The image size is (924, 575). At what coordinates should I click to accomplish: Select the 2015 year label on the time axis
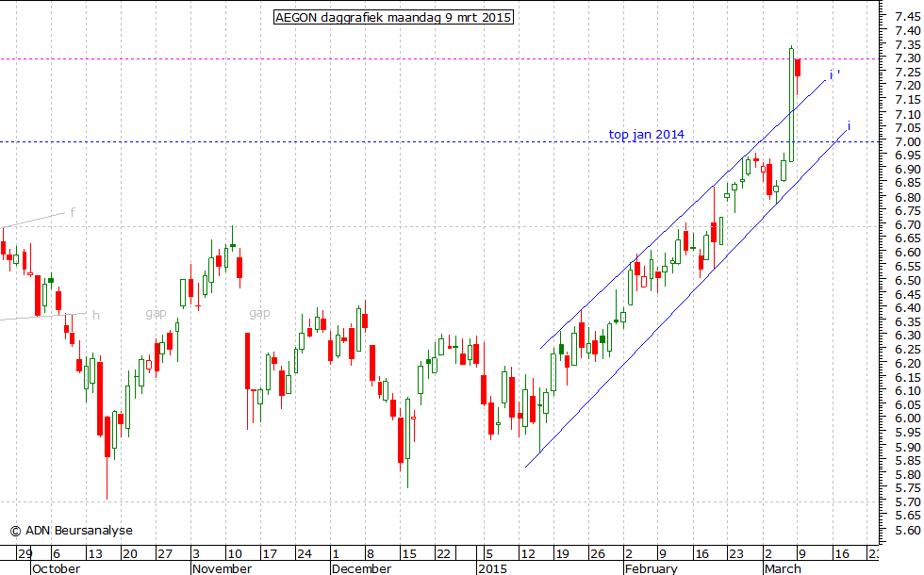pos(492,568)
